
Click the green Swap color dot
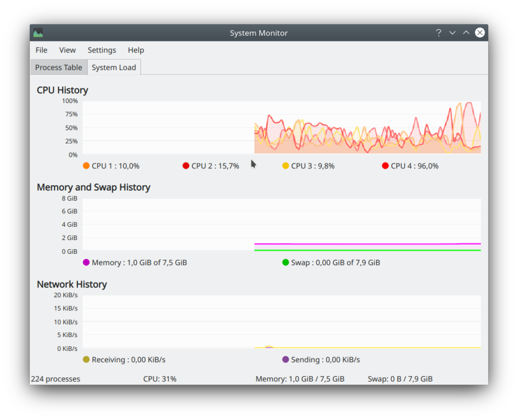point(285,262)
